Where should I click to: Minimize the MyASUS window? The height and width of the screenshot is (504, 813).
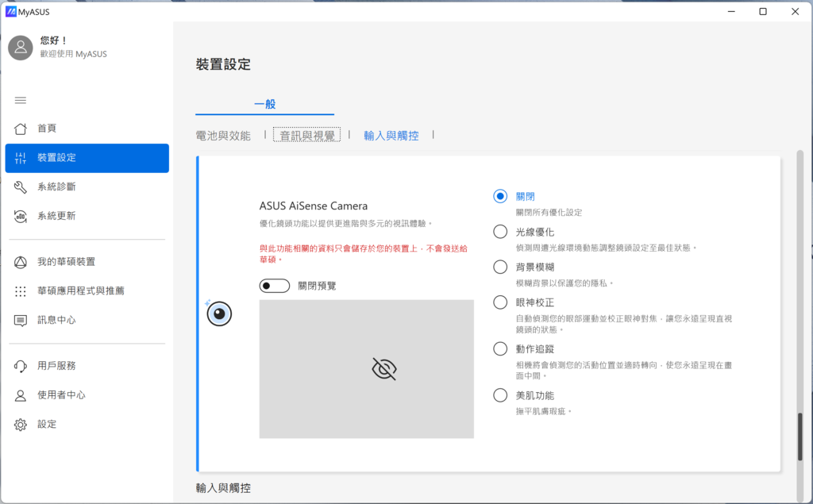tap(731, 11)
